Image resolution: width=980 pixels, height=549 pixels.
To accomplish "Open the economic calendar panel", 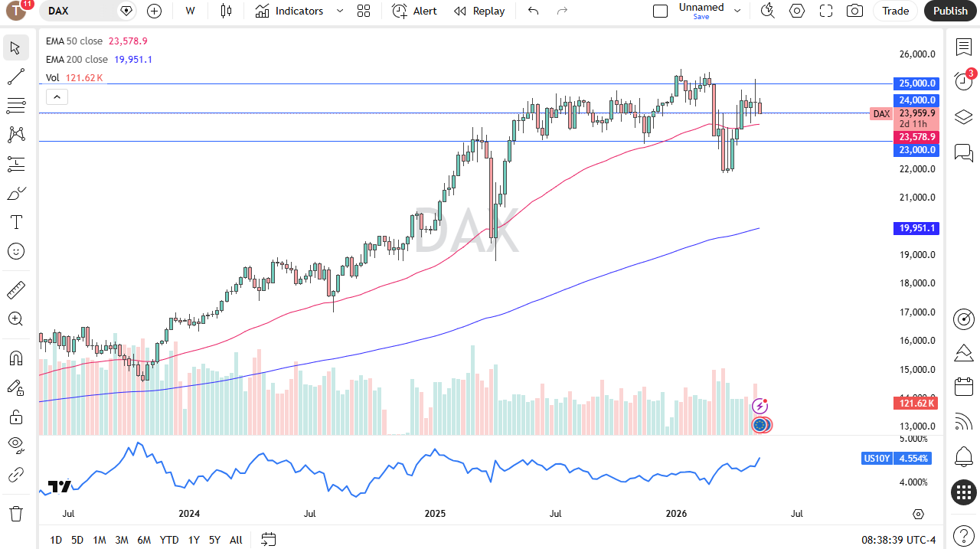I will click(x=963, y=387).
